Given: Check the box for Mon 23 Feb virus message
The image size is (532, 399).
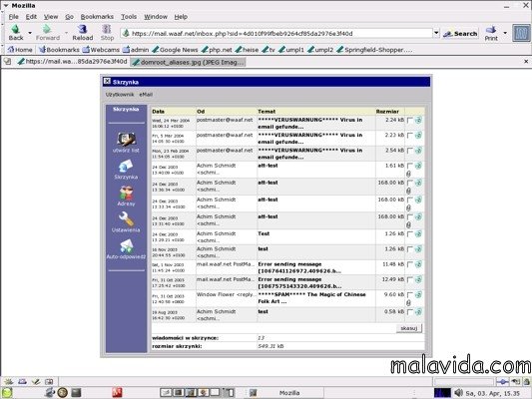Looking at the screenshot, I should (x=410, y=151).
